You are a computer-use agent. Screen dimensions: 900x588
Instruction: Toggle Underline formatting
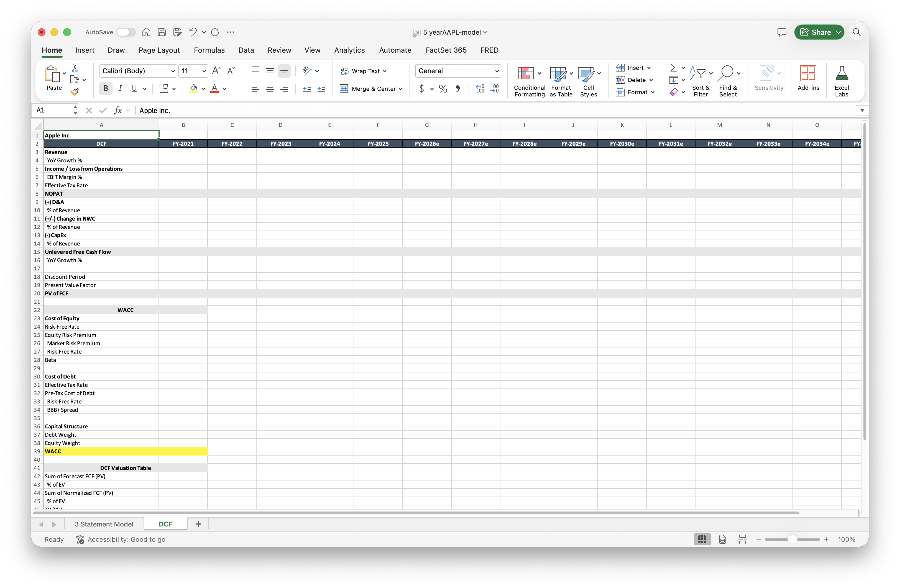[x=134, y=88]
